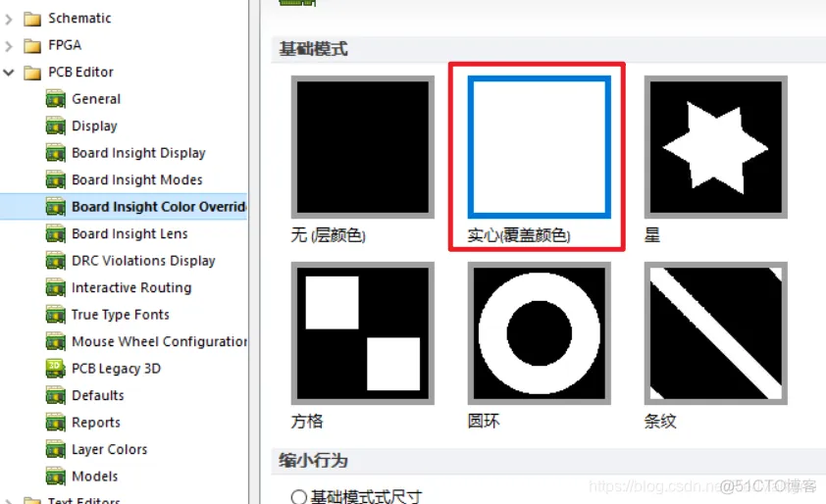
Task: Choose the 方格 checker pattern
Action: (x=362, y=333)
